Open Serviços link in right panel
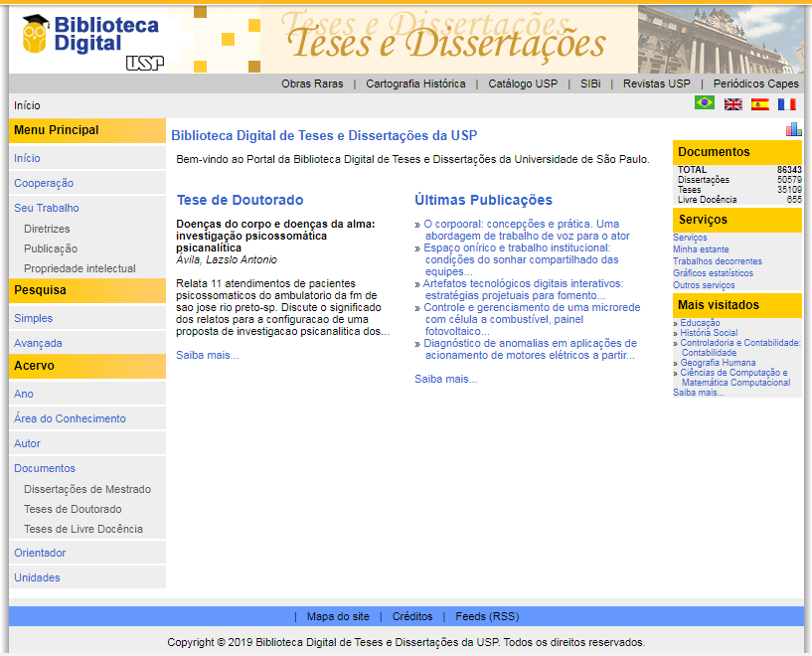The height and width of the screenshot is (656, 812). [690, 238]
